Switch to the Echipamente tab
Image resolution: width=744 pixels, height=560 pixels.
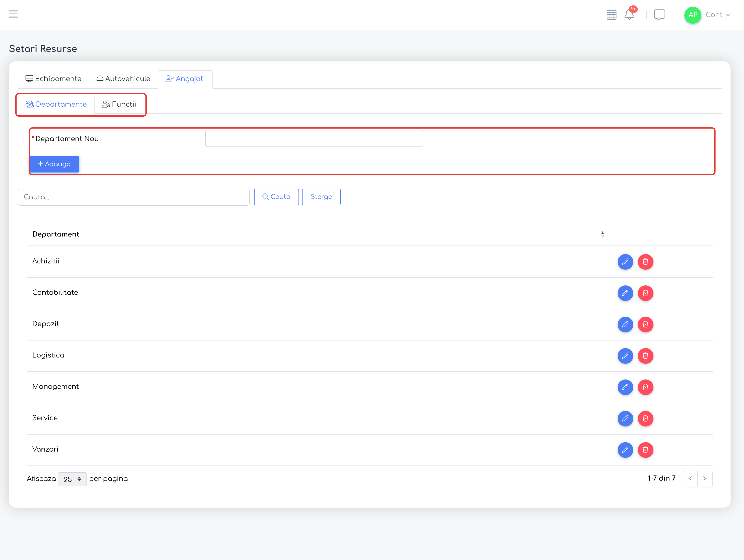coord(54,79)
